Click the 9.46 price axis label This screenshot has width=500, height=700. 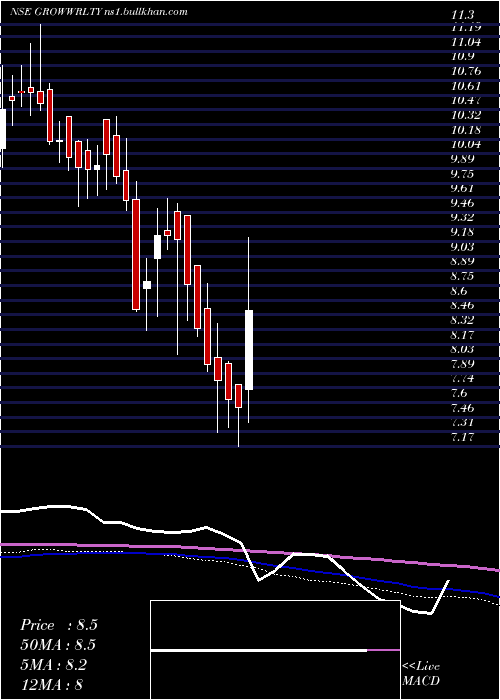coord(462,203)
